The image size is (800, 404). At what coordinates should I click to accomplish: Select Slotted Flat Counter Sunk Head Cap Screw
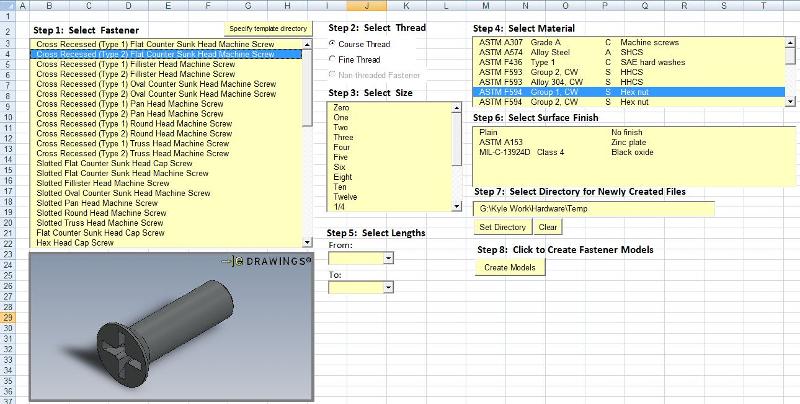pyautogui.click(x=166, y=163)
